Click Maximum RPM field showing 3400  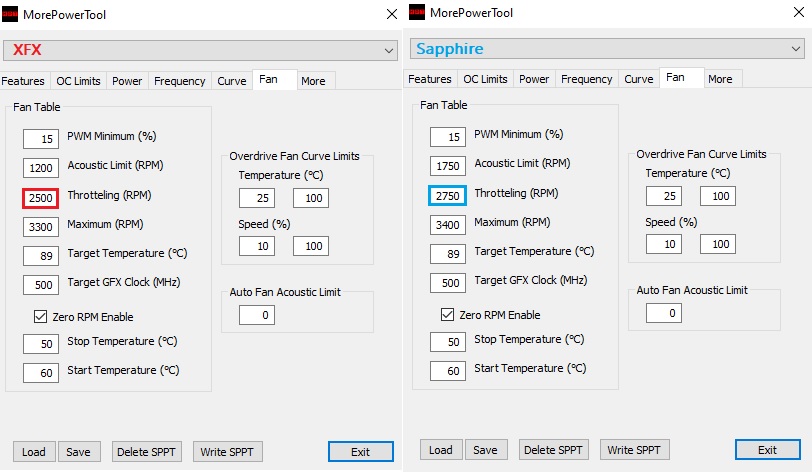pyautogui.click(x=448, y=225)
